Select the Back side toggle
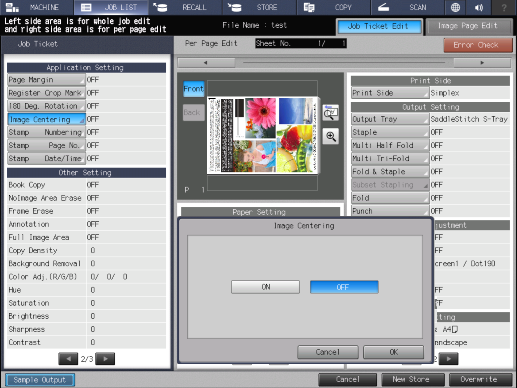This screenshot has width=517, height=388. point(194,112)
